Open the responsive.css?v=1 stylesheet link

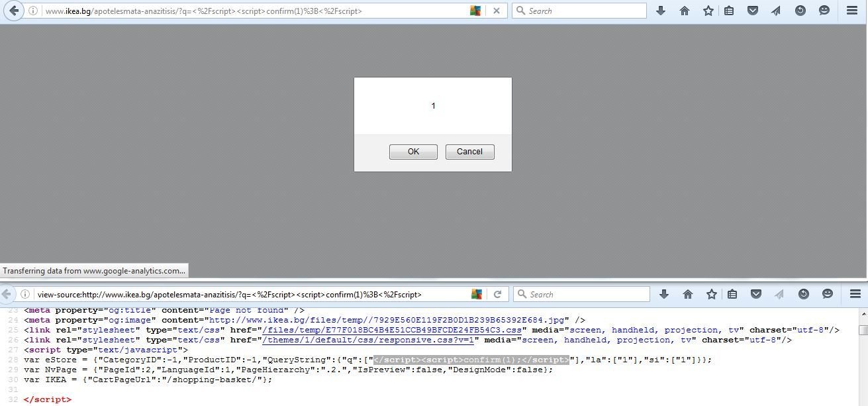click(x=368, y=340)
